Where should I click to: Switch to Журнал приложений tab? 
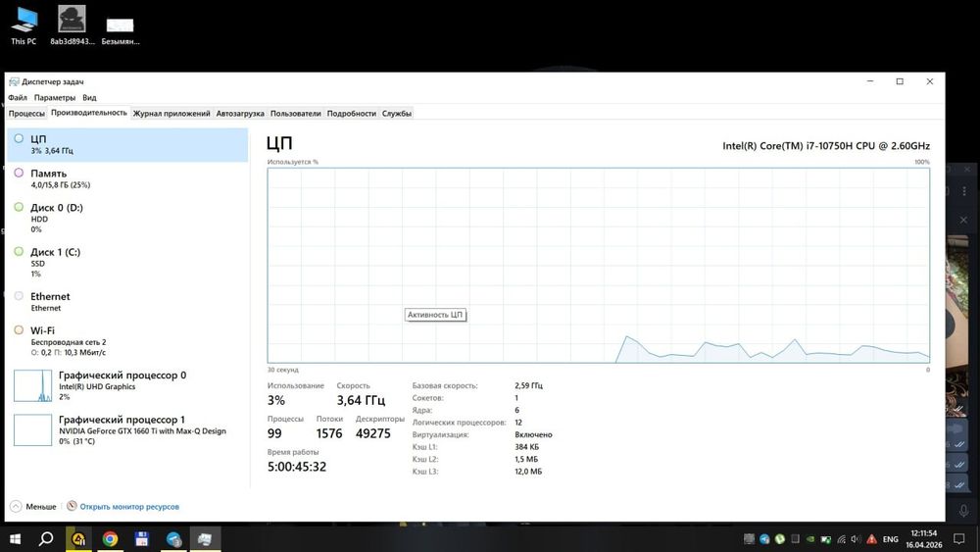(171, 113)
